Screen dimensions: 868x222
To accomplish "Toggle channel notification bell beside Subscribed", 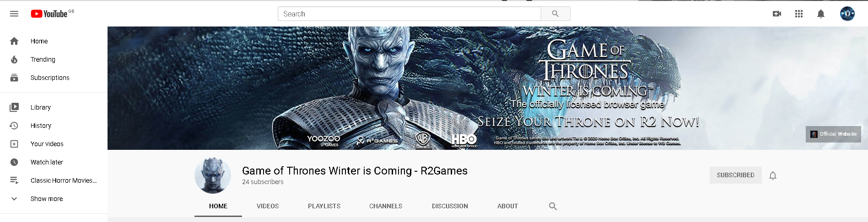I will 773,175.
